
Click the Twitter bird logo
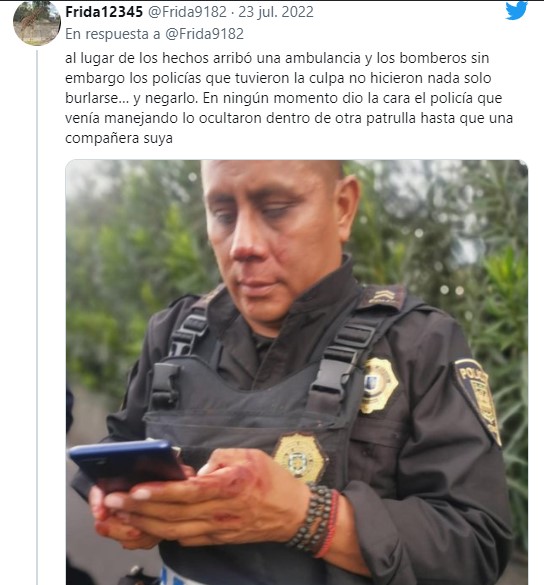516,10
